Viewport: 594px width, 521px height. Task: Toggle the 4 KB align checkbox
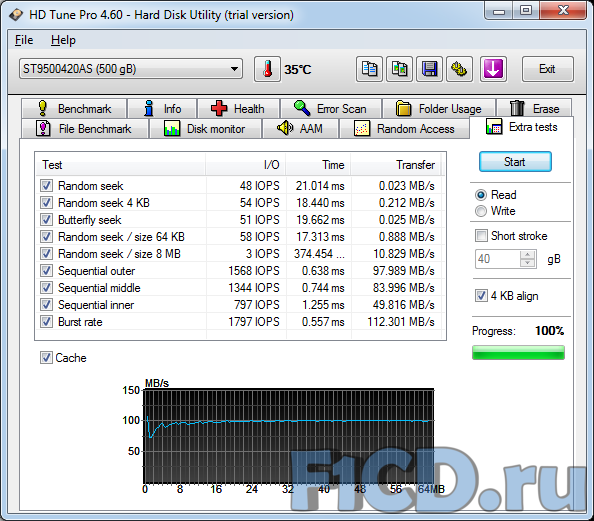pyautogui.click(x=481, y=296)
